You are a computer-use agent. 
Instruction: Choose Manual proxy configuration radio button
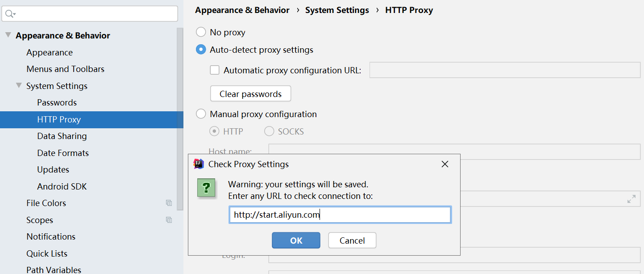201,114
